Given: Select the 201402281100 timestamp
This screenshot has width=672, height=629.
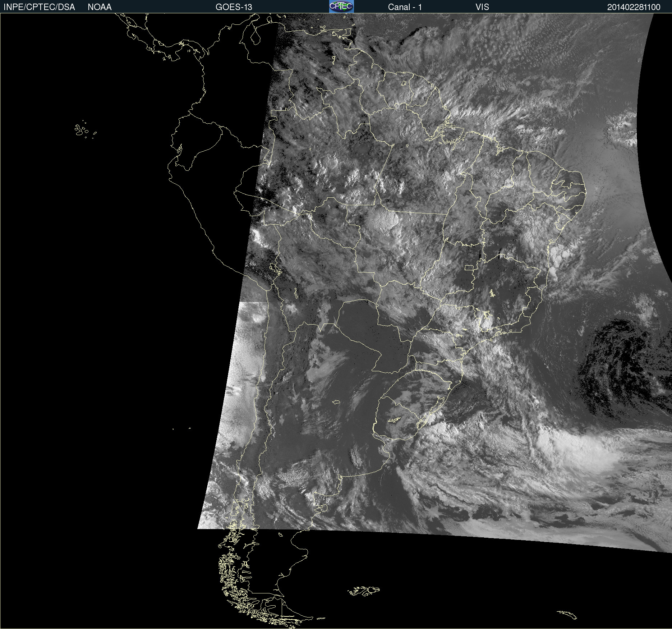Looking at the screenshot, I should point(634,7).
